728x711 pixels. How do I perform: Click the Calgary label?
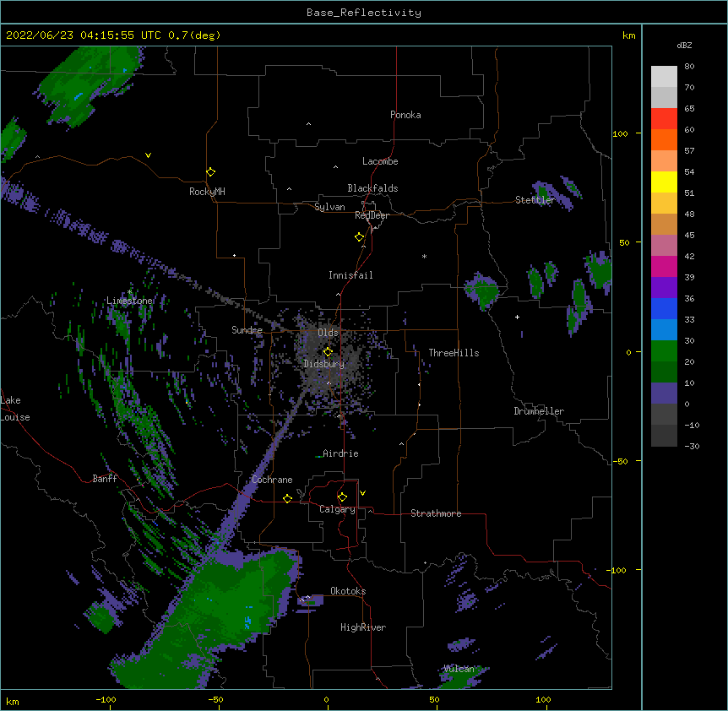[x=337, y=509]
